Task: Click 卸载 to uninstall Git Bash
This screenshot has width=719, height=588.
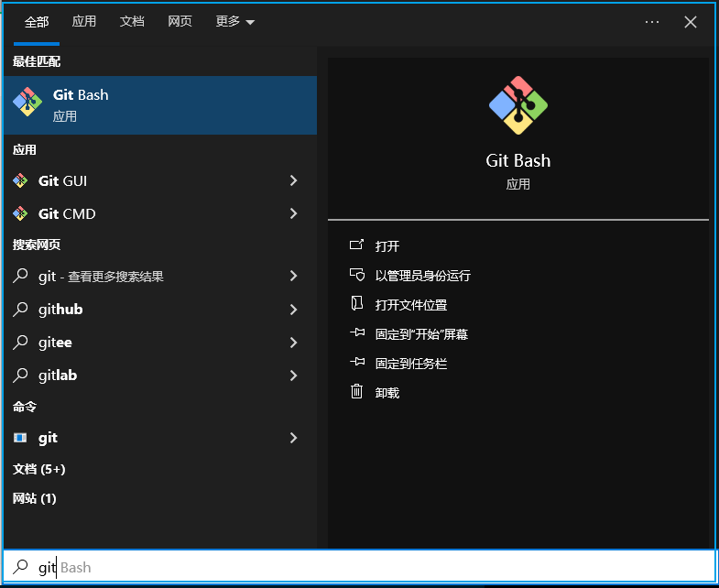Action: tap(387, 393)
